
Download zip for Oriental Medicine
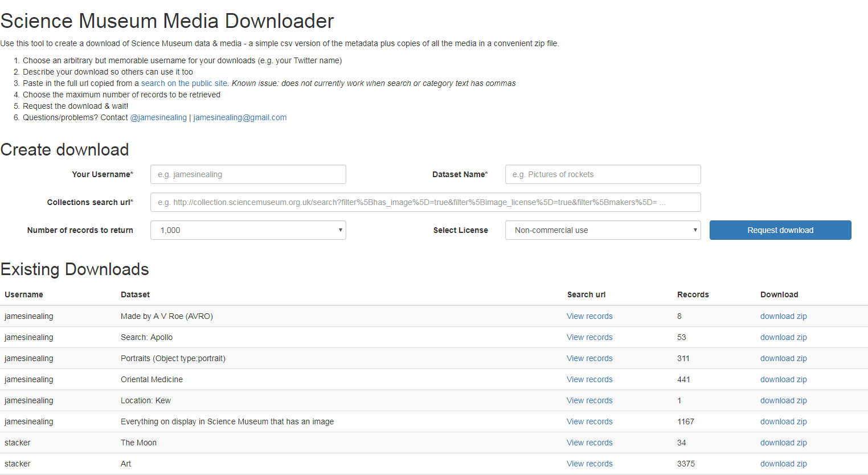(784, 379)
